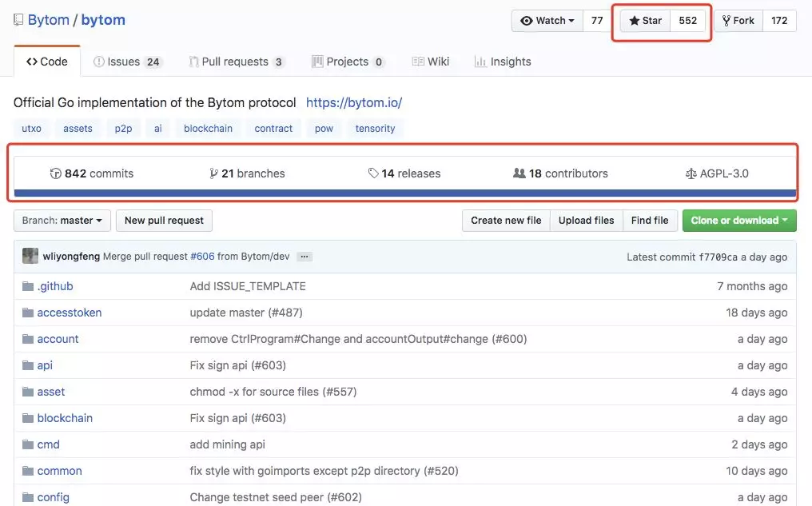
Task: Click wliyongfeng's avatar thumbnail
Action: coord(30,256)
